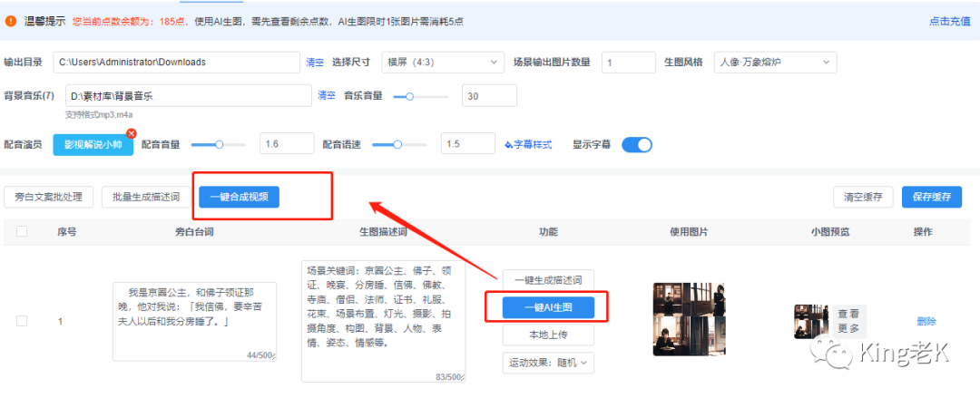980x398 pixels.
Task: Clear the output directory with 清空
Action: pos(315,63)
